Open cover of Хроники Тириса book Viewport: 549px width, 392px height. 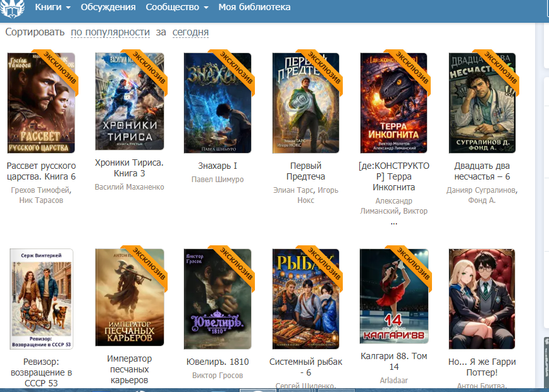point(129,103)
